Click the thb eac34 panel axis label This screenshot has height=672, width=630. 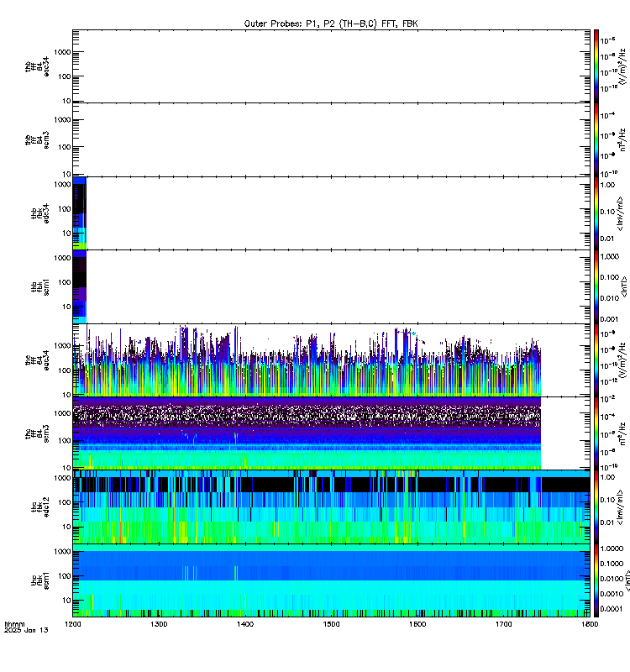(37, 66)
